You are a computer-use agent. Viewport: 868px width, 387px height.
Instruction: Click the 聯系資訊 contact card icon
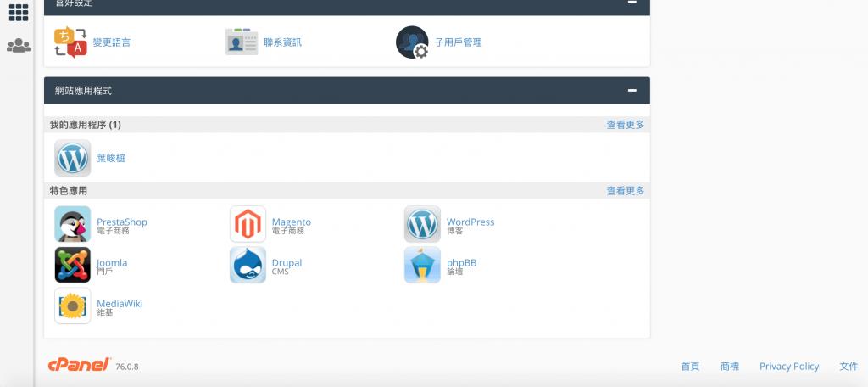(242, 42)
